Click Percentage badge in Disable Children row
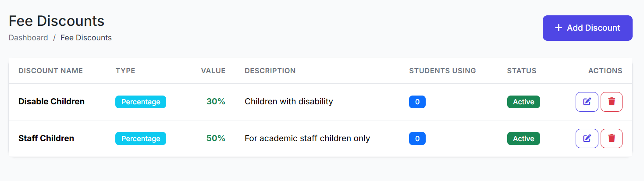This screenshot has width=644, height=181. [141, 102]
